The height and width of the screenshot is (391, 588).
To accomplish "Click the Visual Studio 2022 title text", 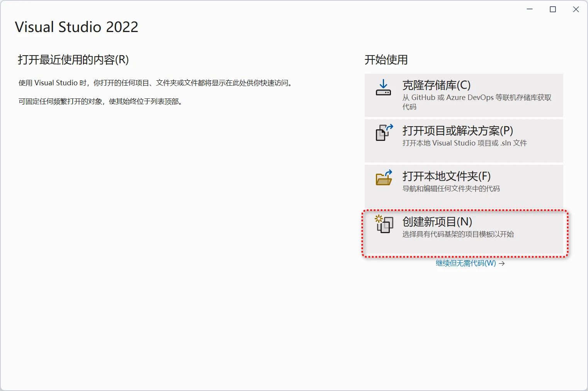I will point(76,27).
